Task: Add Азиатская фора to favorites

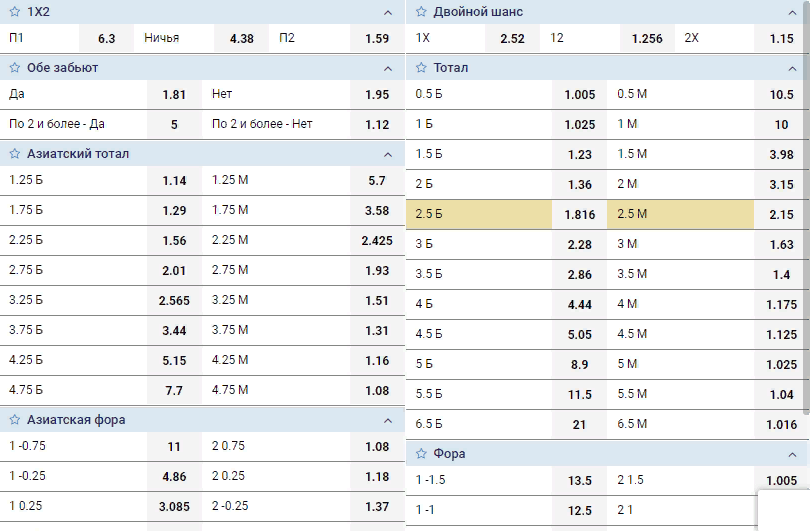Action: tap(15, 420)
